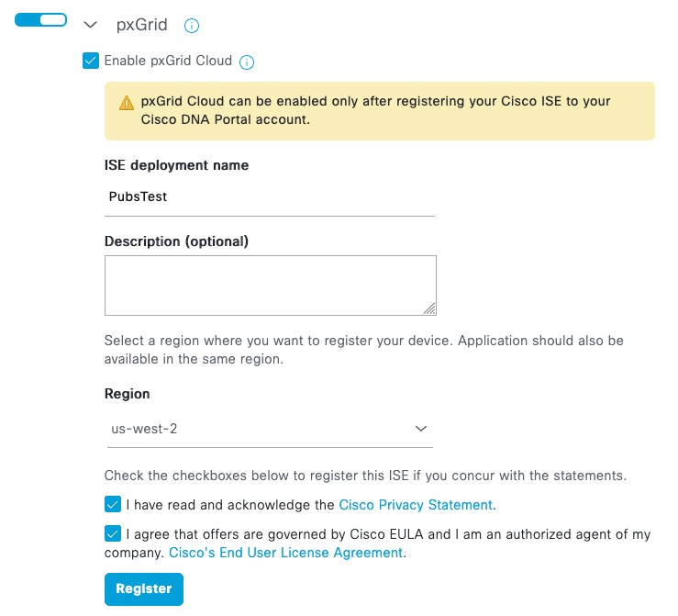Click the Region dropdown arrow
This screenshot has height=616, width=678.
coord(421,429)
